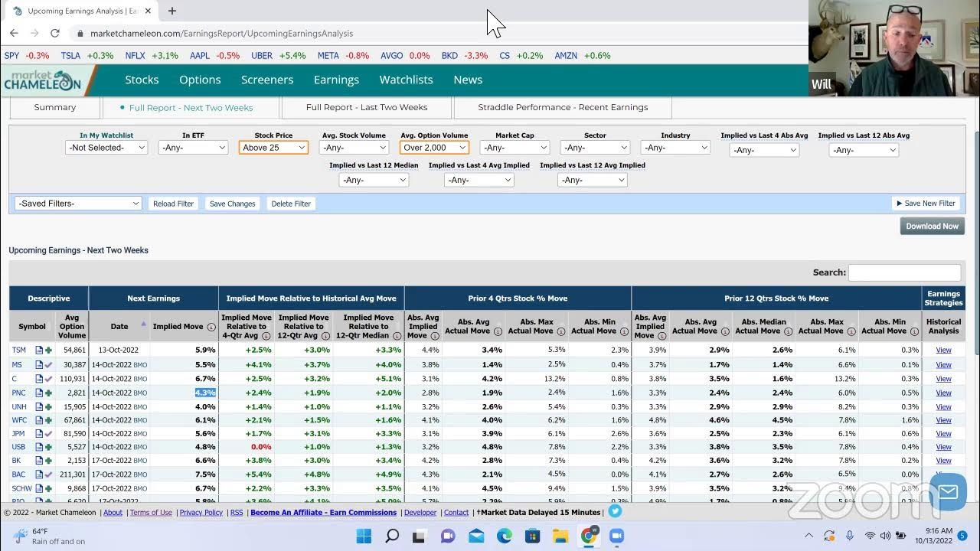The width and height of the screenshot is (980, 551).
Task: Open View link for TSM row
Action: (x=943, y=350)
